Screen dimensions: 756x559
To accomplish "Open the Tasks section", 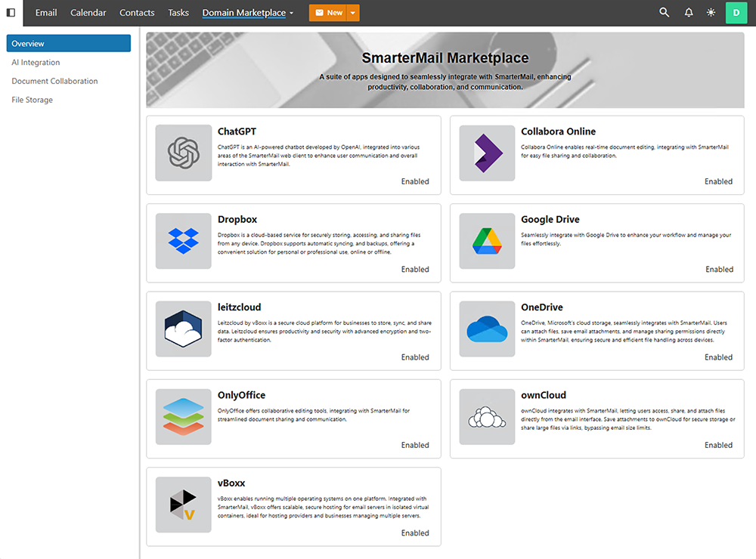I will pos(178,13).
